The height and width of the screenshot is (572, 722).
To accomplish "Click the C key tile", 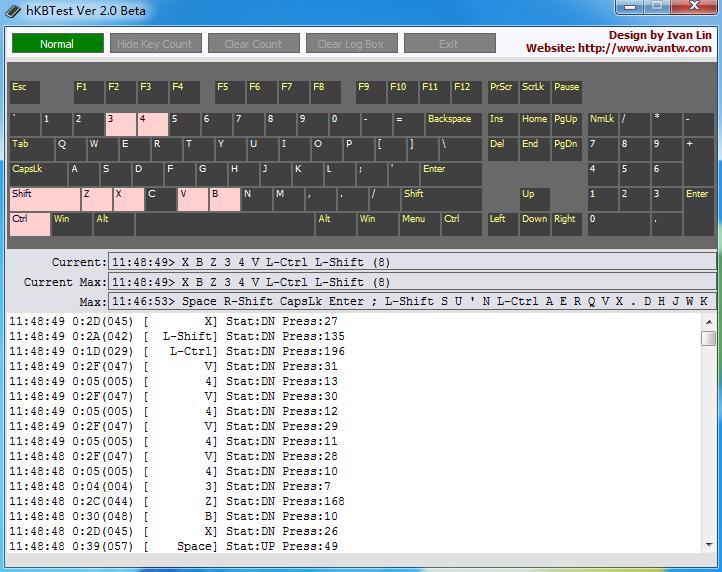I will (x=161, y=199).
